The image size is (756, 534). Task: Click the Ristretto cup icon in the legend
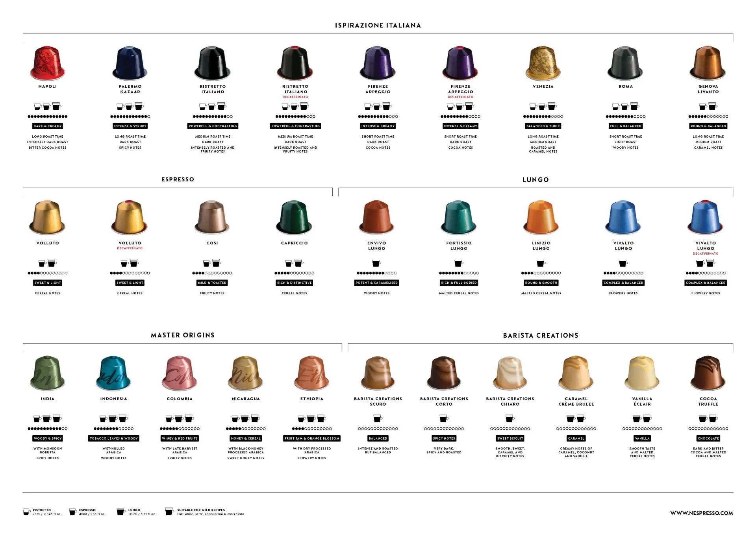(x=26, y=512)
